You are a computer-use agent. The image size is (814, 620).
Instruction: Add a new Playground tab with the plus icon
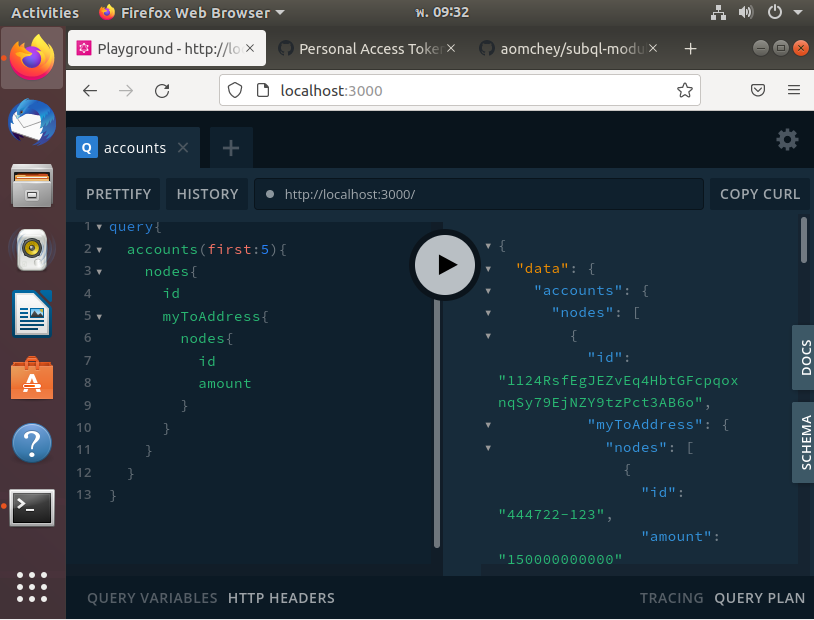coord(231,147)
